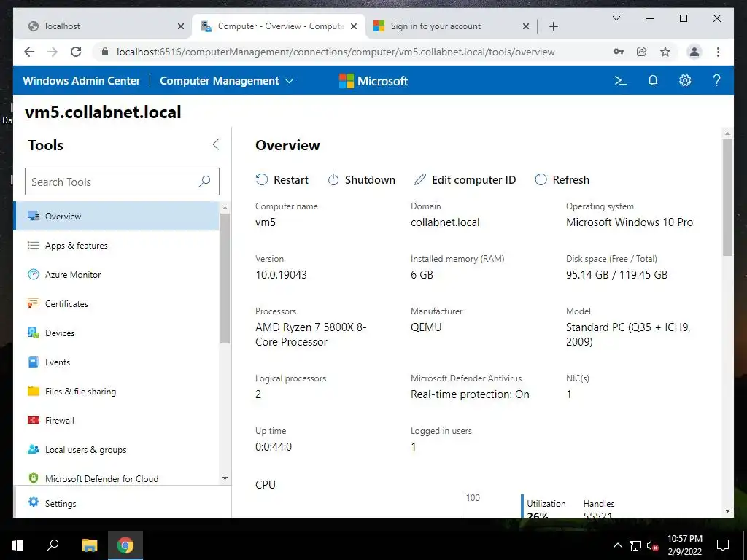The width and height of the screenshot is (747, 560).
Task: Bookmark this page with the star
Action: pos(665,52)
